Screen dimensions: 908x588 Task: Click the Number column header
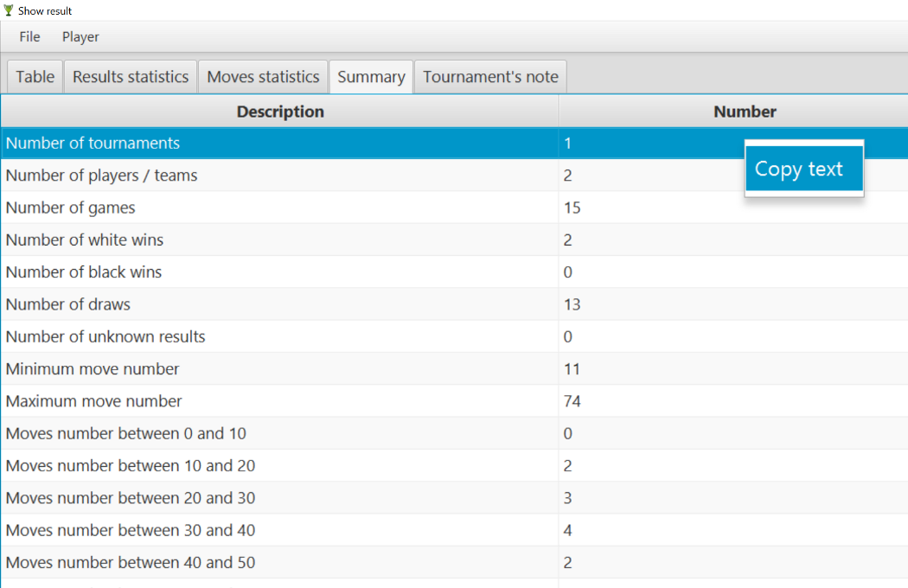pos(745,112)
